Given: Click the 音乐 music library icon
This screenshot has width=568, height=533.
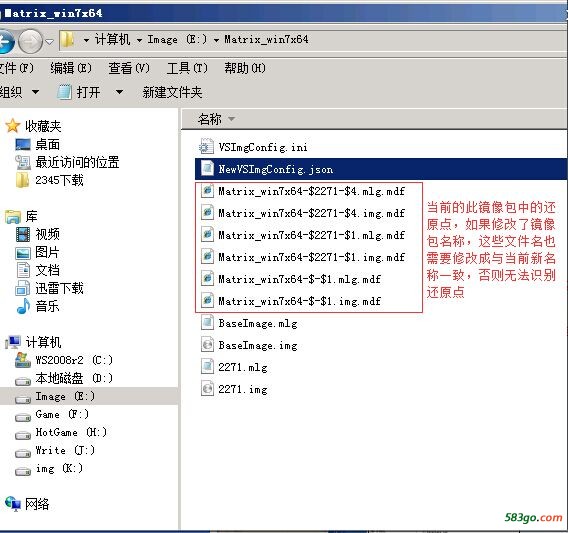Looking at the screenshot, I should [23, 306].
